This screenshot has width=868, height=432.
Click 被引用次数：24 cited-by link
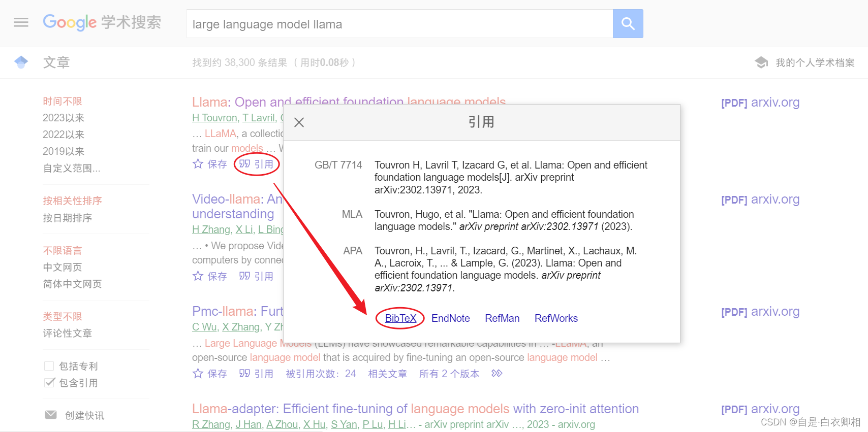click(x=321, y=374)
